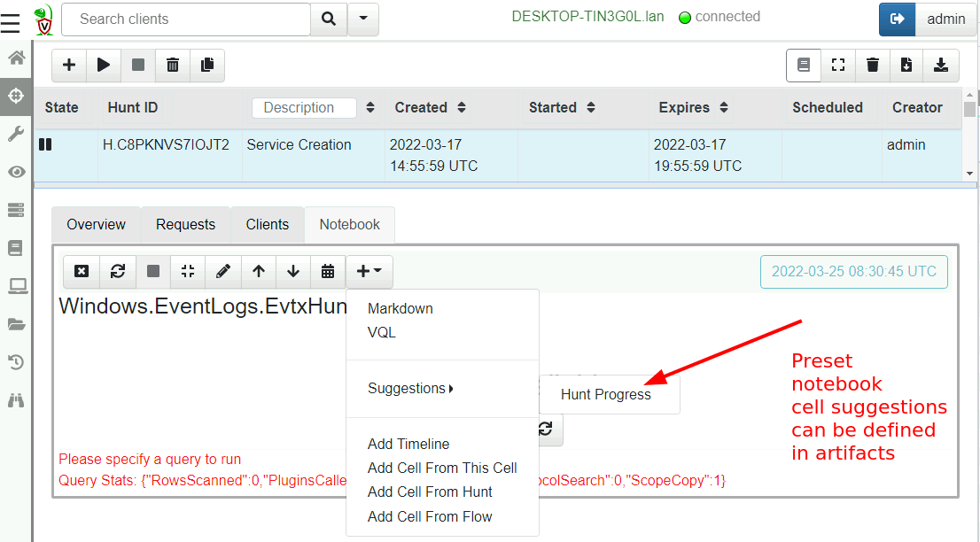The height and width of the screenshot is (542, 980).
Task: Open the binoculars icon in the sidebar
Action: (x=16, y=400)
